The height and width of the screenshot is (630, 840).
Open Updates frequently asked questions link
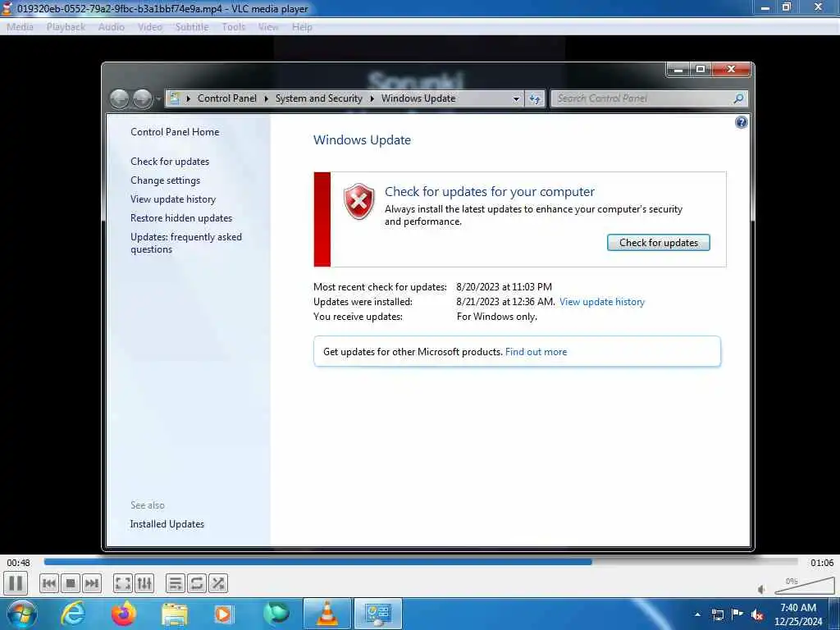pyautogui.click(x=186, y=243)
